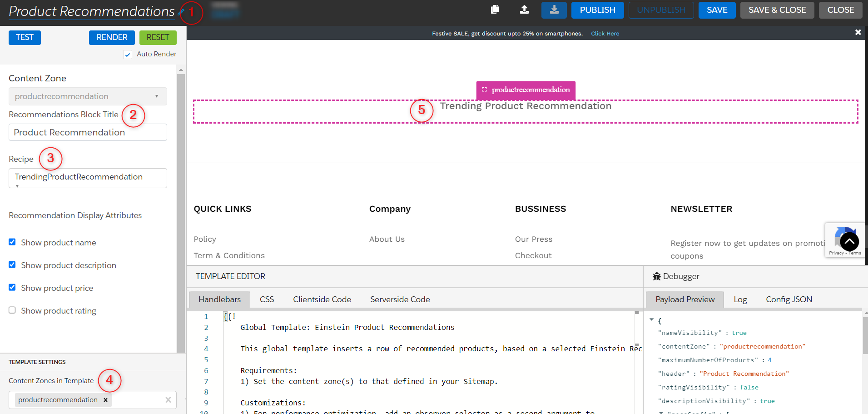868x414 pixels.
Task: Uncheck Show product price
Action: [x=12, y=288]
